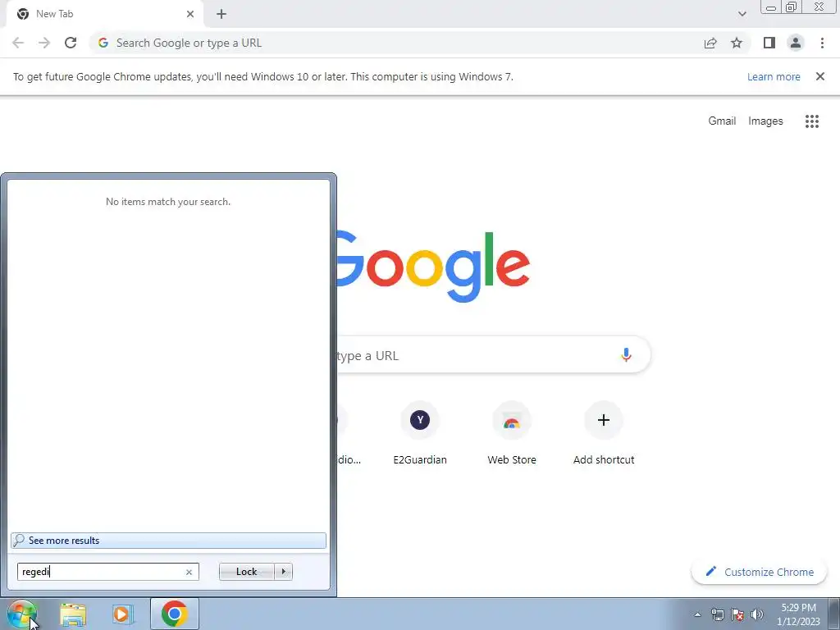Screen dimensions: 840x630
Task: Open the Web Store shortcut
Action: 512,433
